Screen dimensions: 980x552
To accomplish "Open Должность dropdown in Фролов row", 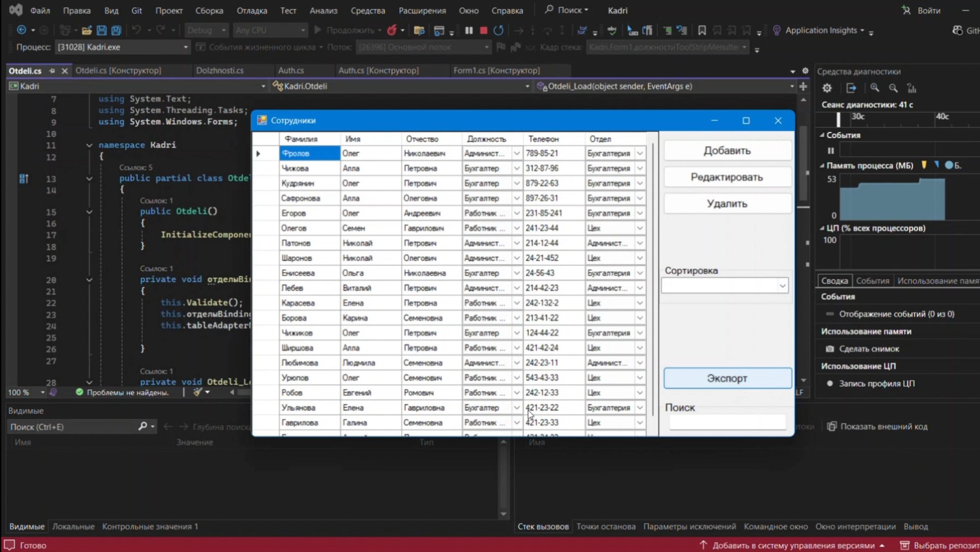I will tap(517, 154).
